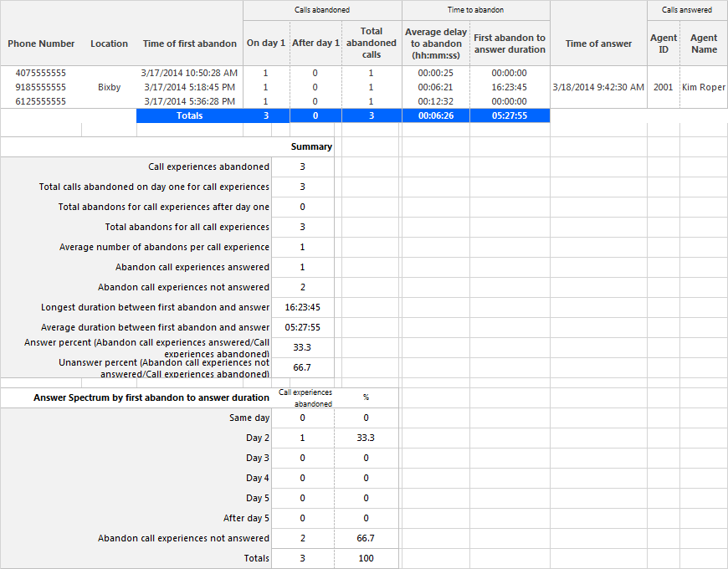Click average delay value 00:12:32
The image size is (728, 569).
[x=435, y=101]
